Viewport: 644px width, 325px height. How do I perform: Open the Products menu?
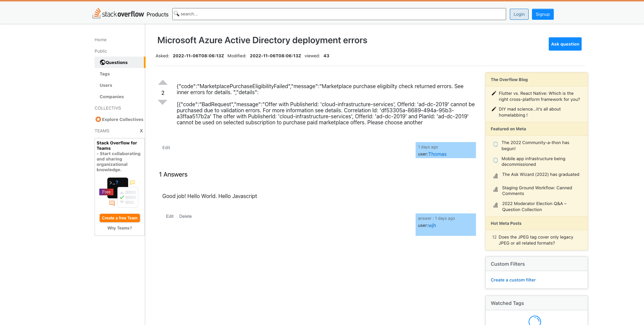[x=157, y=14]
